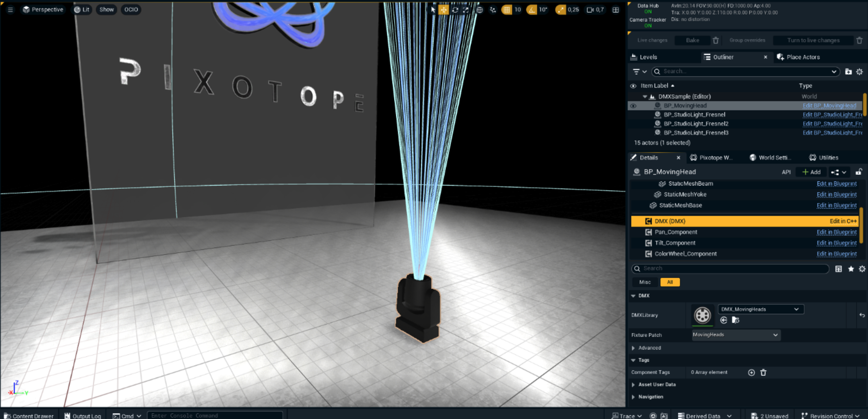Toggle rotation angle snapping
Image resolution: width=868 pixels, height=419 pixels.
click(531, 9)
